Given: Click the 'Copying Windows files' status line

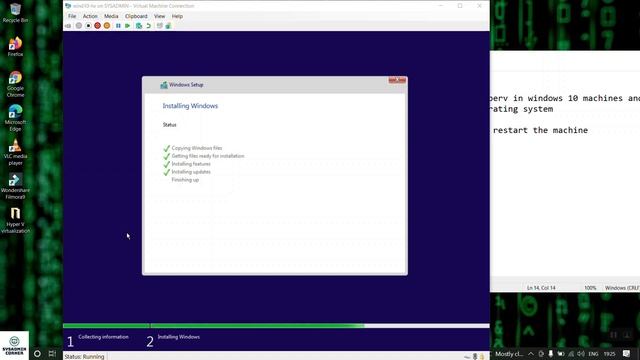Looking at the screenshot, I should coord(197,148).
